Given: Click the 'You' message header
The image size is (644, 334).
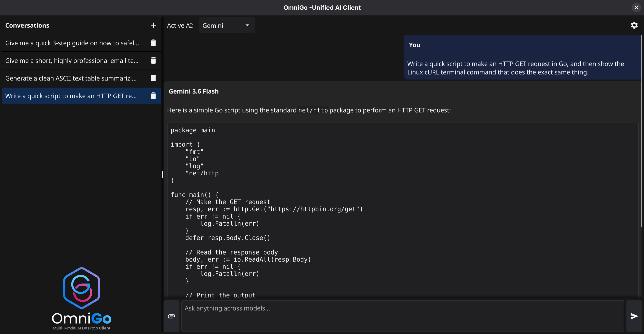Looking at the screenshot, I should [414, 45].
